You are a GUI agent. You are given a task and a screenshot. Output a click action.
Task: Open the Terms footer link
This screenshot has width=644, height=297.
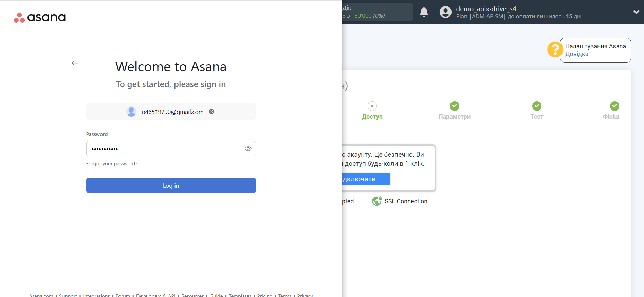pos(285,295)
